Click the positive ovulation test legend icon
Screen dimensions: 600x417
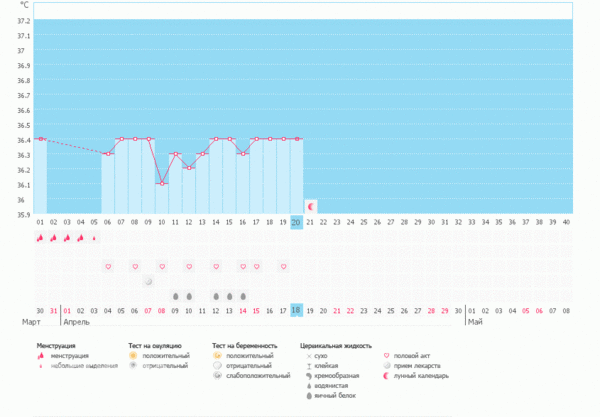pos(134,355)
